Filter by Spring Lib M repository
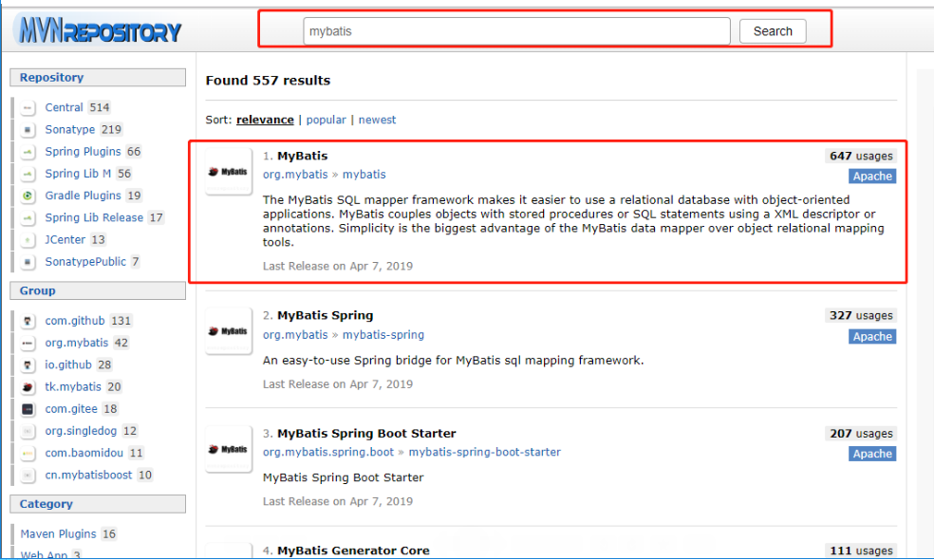The image size is (934, 560). [78, 174]
